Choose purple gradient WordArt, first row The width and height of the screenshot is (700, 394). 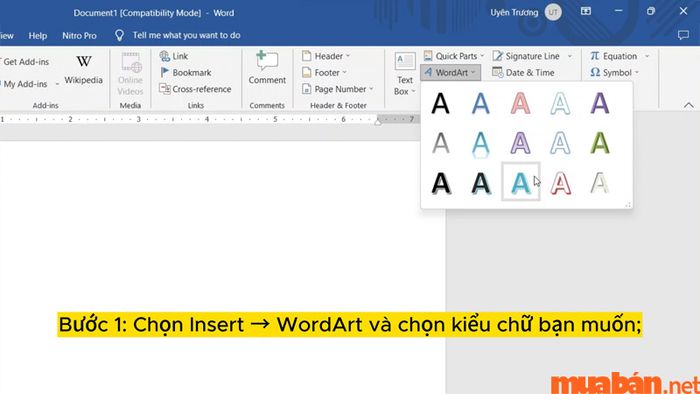click(600, 104)
